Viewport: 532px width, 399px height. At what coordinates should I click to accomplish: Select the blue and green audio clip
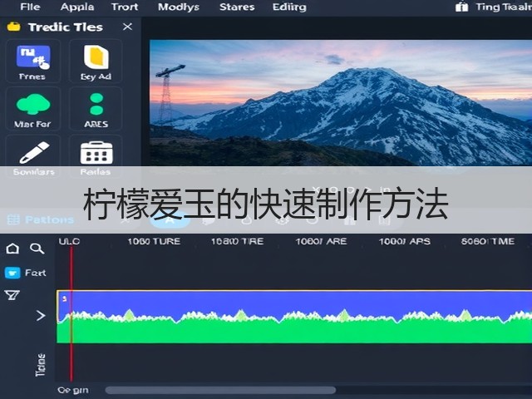(x=294, y=317)
